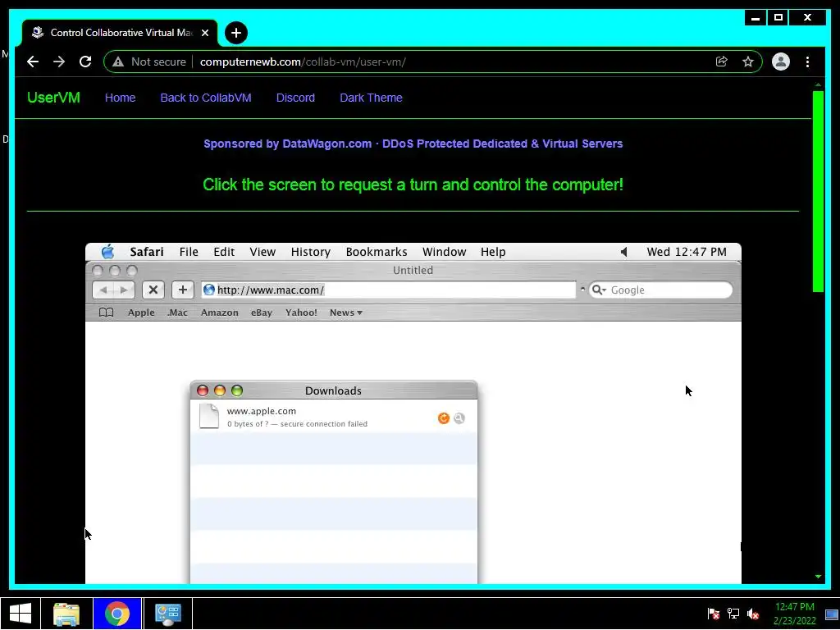Open the Not secure site info

(149, 62)
